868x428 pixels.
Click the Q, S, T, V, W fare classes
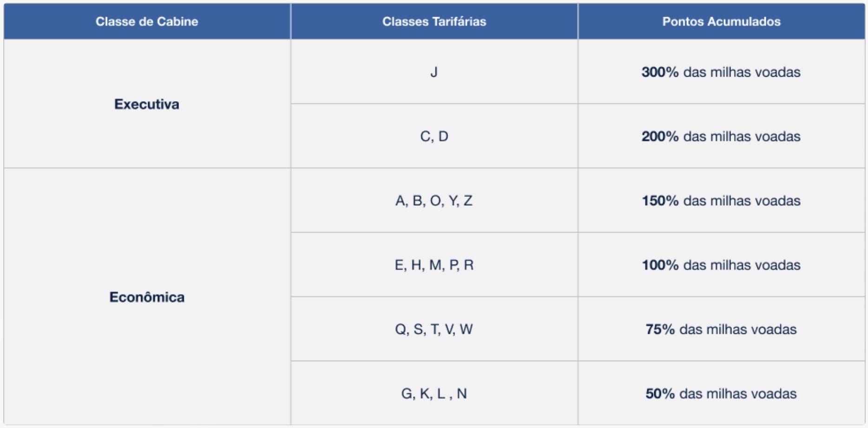(x=434, y=329)
